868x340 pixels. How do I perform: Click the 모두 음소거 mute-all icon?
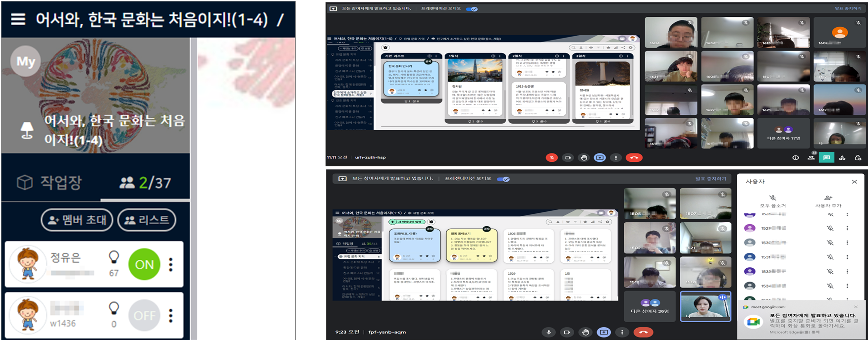(772, 197)
